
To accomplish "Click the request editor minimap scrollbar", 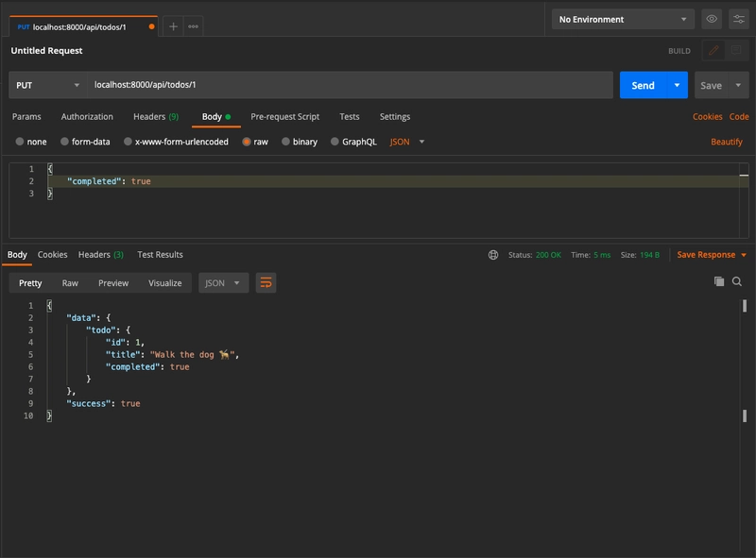I will click(744, 199).
